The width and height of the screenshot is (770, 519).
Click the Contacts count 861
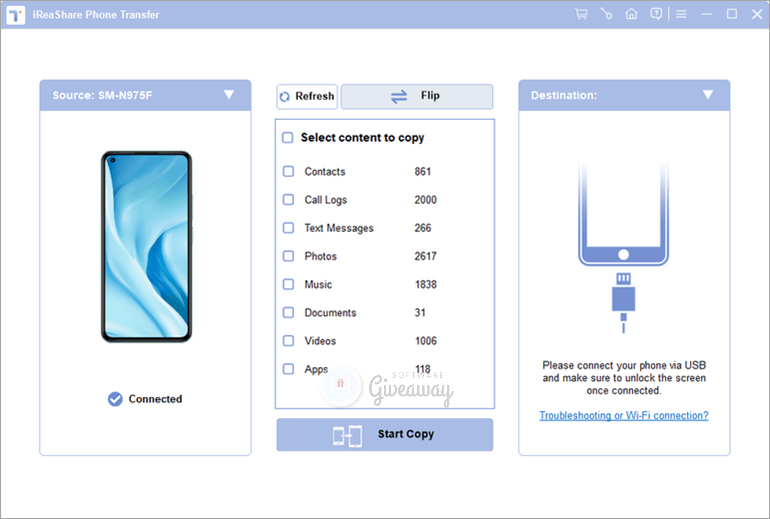tap(422, 171)
